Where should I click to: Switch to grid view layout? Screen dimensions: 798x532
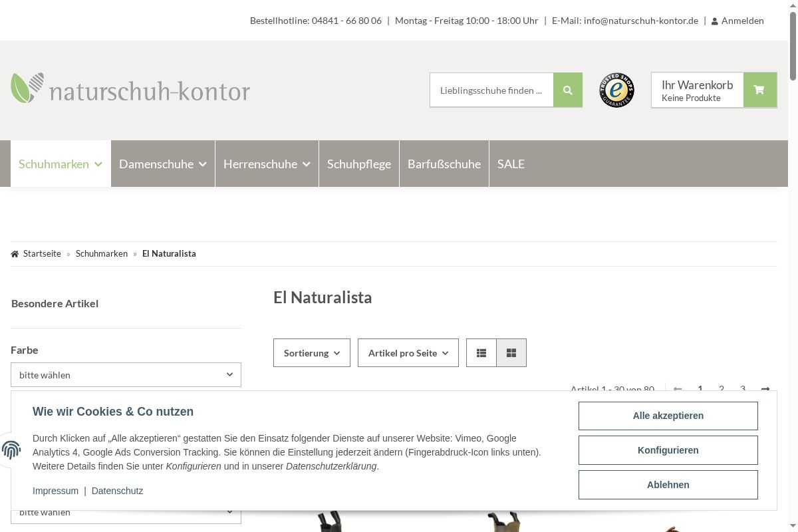pyautogui.click(x=511, y=353)
